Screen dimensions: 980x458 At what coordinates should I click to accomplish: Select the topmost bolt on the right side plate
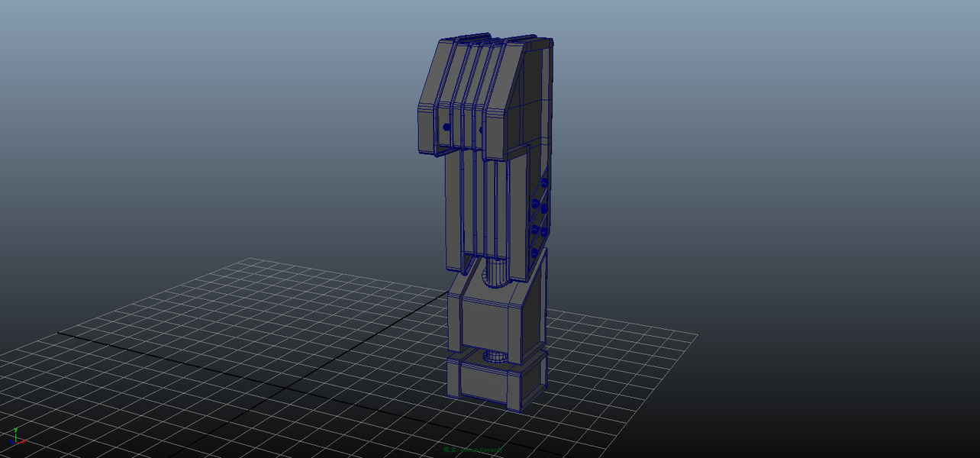[543, 182]
